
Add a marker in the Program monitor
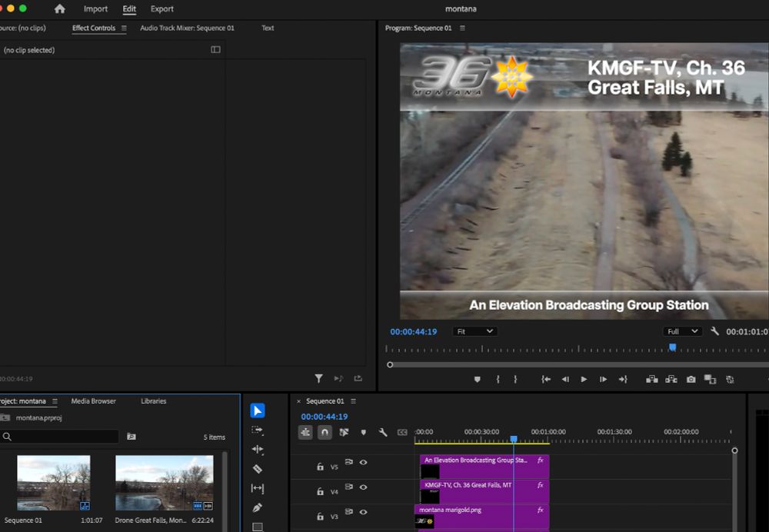click(477, 379)
